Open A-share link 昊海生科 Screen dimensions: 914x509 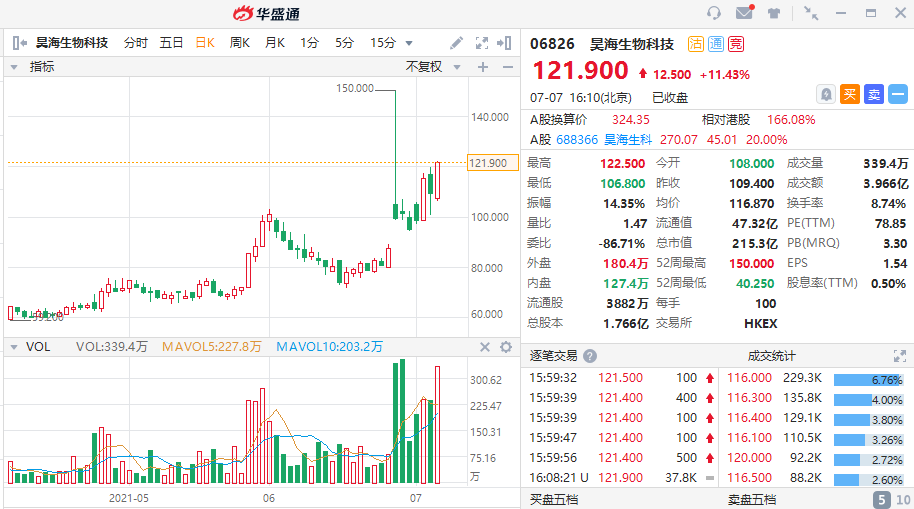coord(628,140)
